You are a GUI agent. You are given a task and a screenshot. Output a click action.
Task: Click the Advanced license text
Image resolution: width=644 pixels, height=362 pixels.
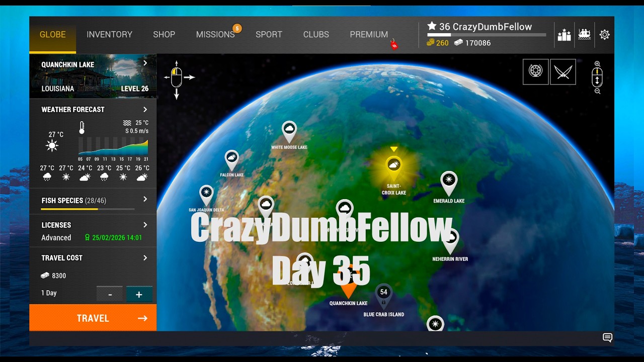(56, 238)
